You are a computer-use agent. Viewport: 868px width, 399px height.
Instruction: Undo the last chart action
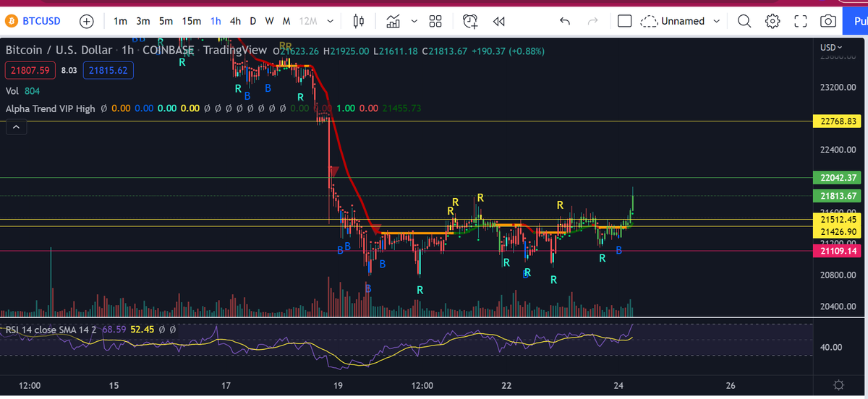565,21
